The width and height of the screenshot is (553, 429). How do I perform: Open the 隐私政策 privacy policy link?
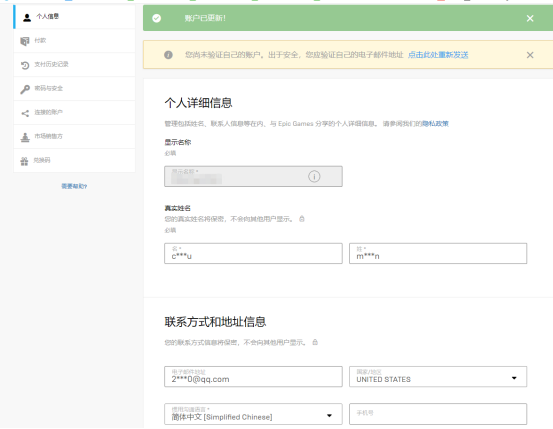tap(435, 123)
